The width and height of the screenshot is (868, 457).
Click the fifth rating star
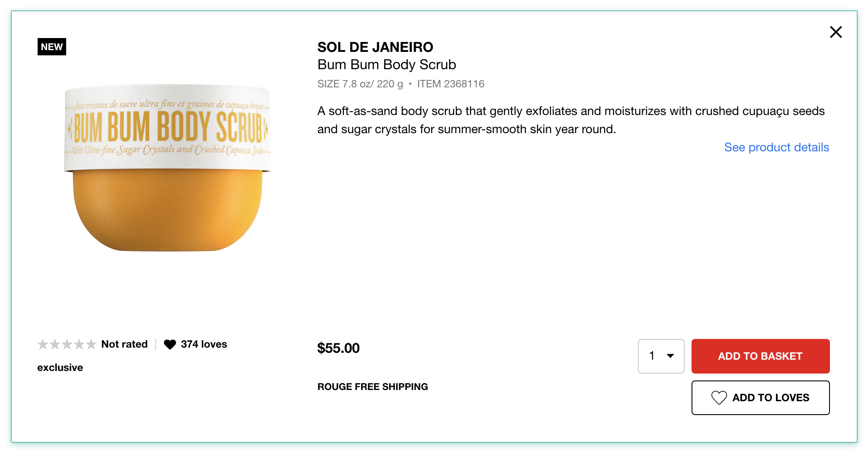[x=91, y=344]
